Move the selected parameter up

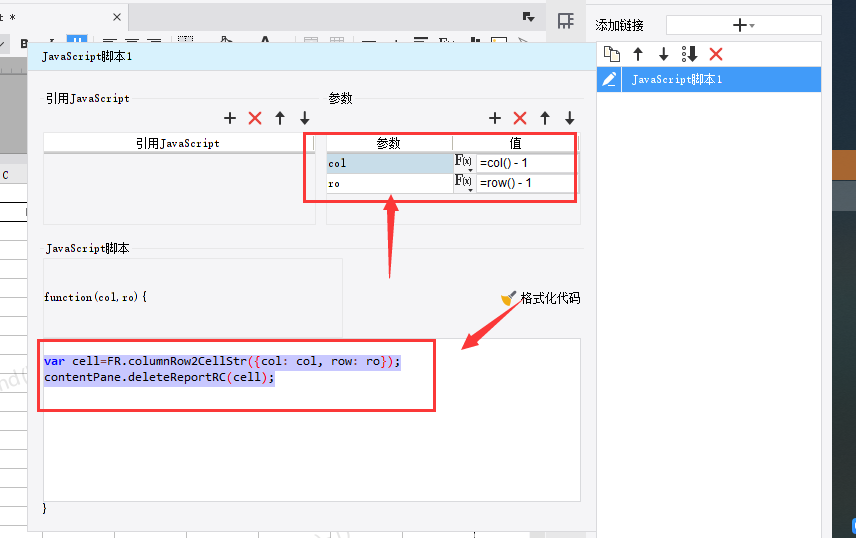coord(545,118)
